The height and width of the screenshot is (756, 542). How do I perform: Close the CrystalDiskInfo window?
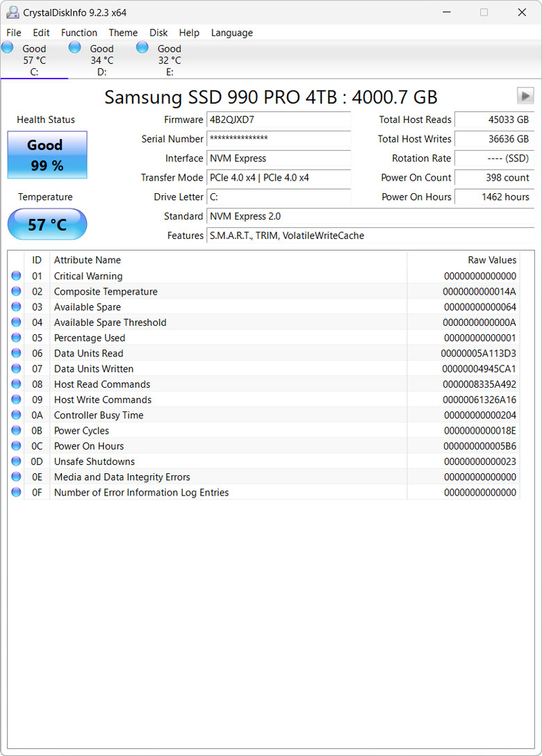pos(522,13)
